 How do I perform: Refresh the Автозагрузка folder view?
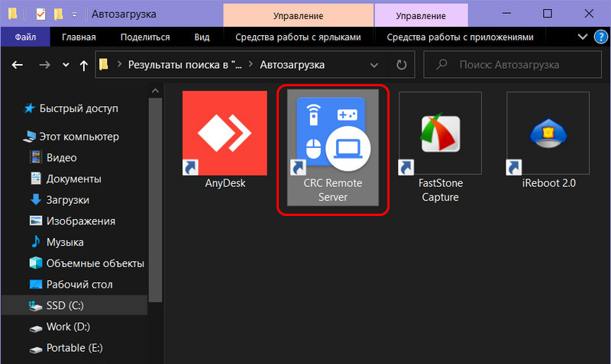click(402, 65)
